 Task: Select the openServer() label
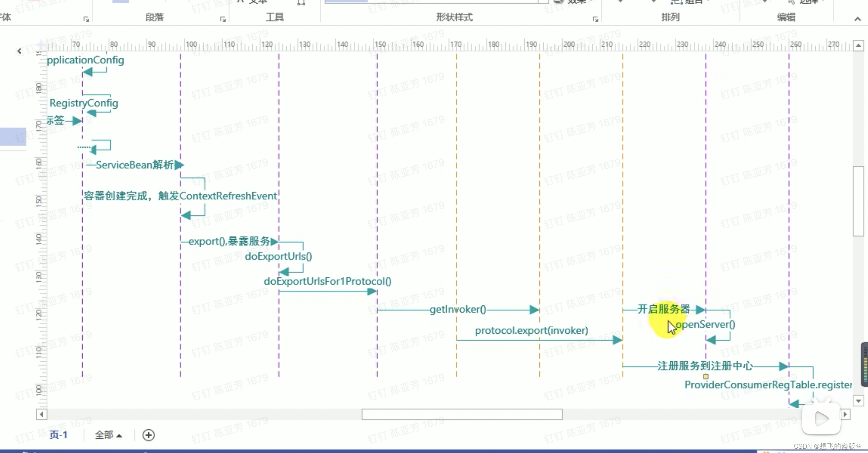tap(705, 324)
